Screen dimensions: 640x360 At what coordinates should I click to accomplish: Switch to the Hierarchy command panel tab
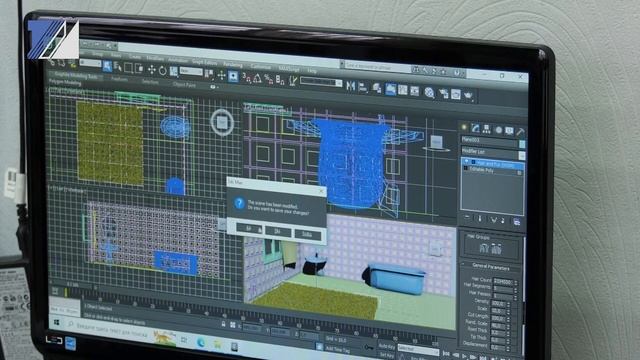[487, 129]
